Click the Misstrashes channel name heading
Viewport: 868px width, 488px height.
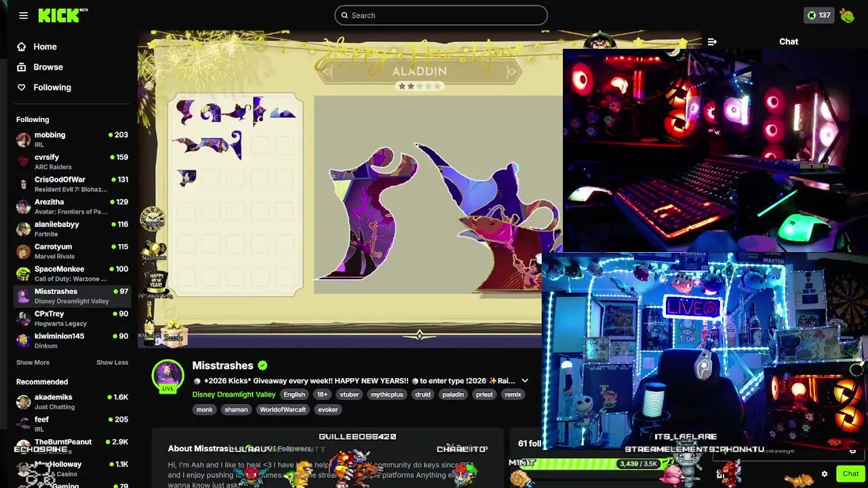tap(222, 365)
